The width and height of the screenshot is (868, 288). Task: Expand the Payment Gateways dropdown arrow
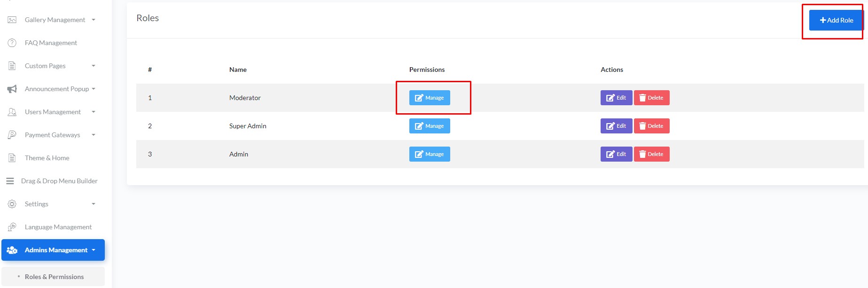click(94, 135)
